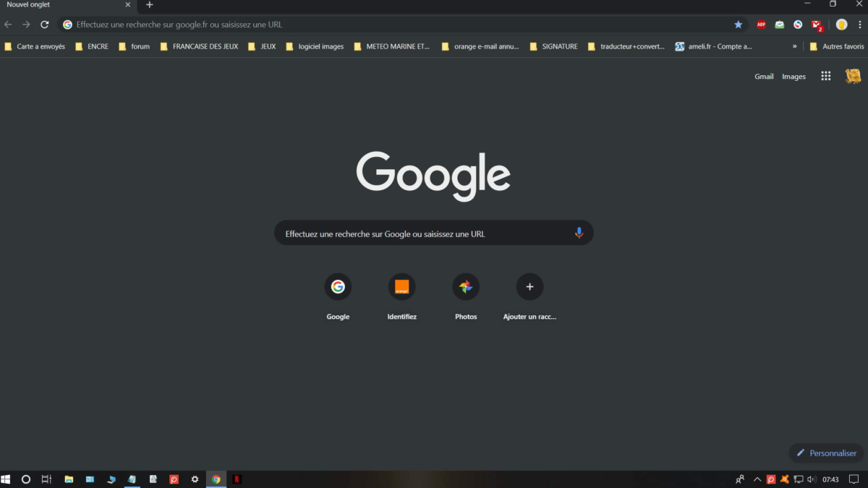Image resolution: width=868 pixels, height=488 pixels.
Task: Click the Adblock Plus extension icon
Action: 761,25
